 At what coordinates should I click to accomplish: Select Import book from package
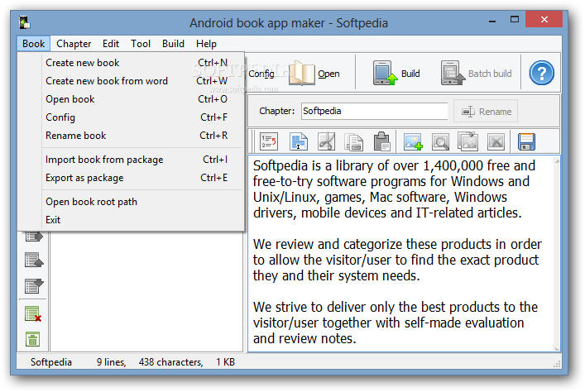131,160
